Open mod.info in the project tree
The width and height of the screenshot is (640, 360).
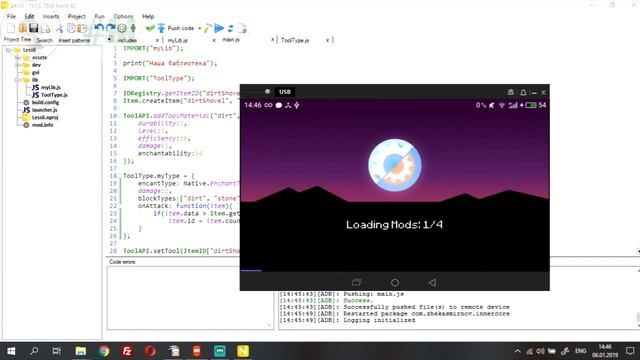42,125
